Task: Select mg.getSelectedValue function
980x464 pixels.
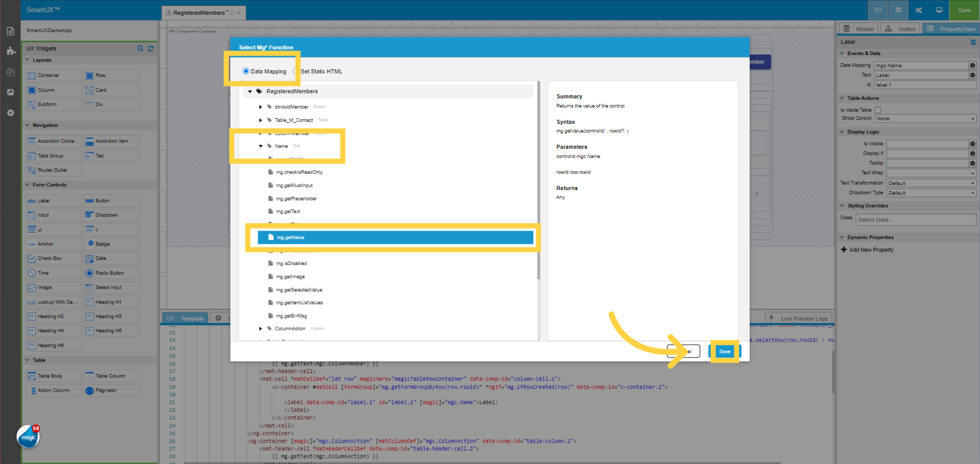Action: [x=299, y=290]
